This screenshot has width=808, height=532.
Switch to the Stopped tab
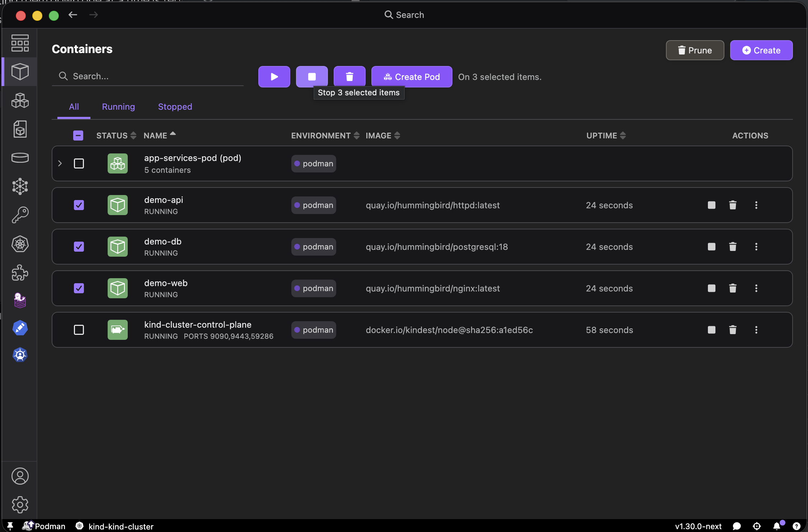175,107
